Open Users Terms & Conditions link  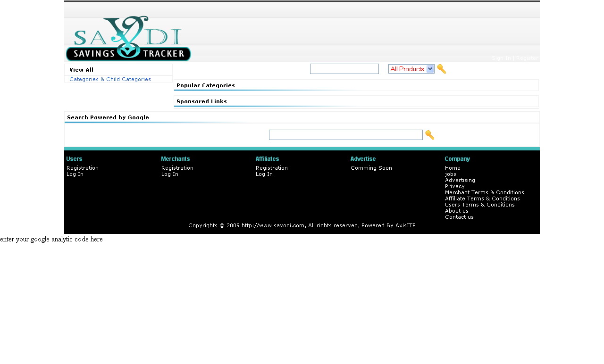tap(480, 205)
